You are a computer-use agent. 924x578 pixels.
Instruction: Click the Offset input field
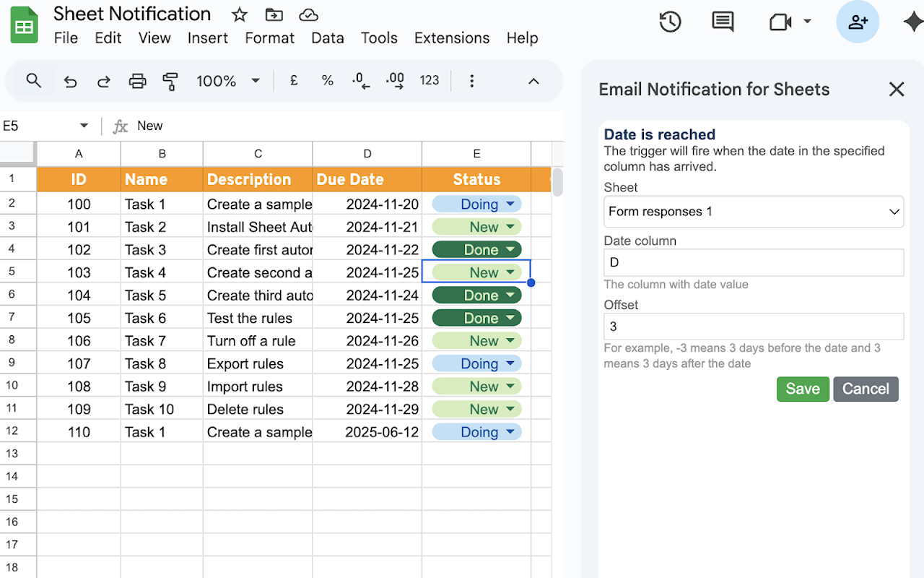754,327
